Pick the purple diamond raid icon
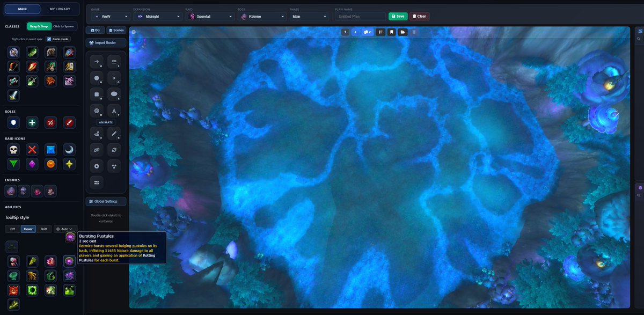 pos(32,164)
